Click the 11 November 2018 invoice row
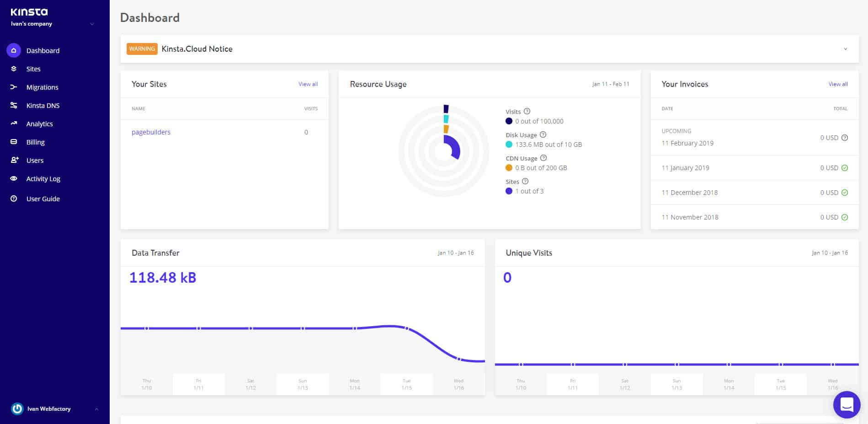The width and height of the screenshot is (868, 424). pos(755,217)
